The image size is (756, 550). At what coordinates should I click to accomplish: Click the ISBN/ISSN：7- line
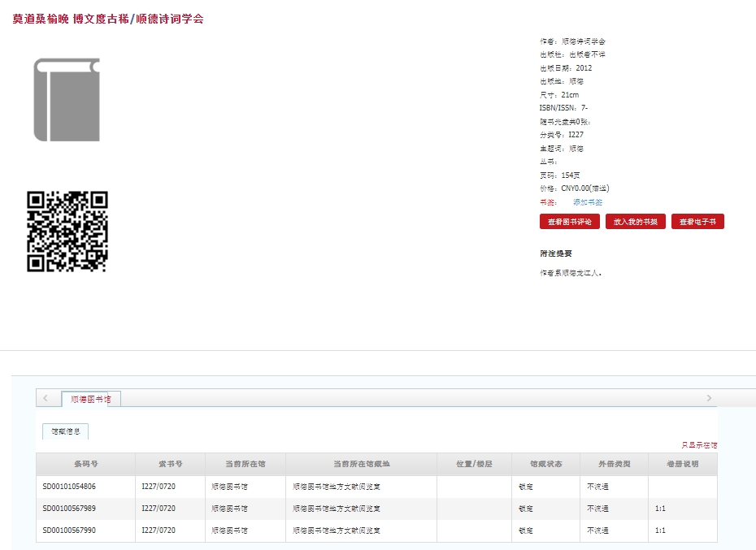click(563, 108)
